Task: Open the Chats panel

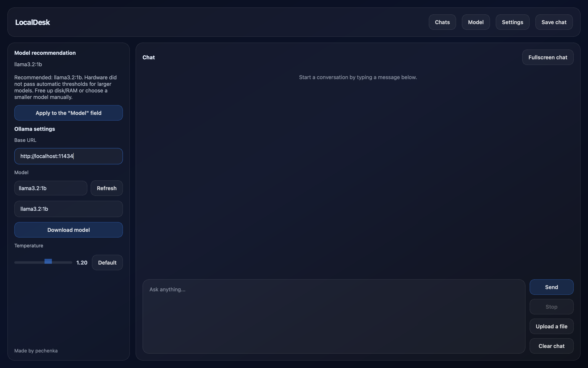Action: [442, 22]
